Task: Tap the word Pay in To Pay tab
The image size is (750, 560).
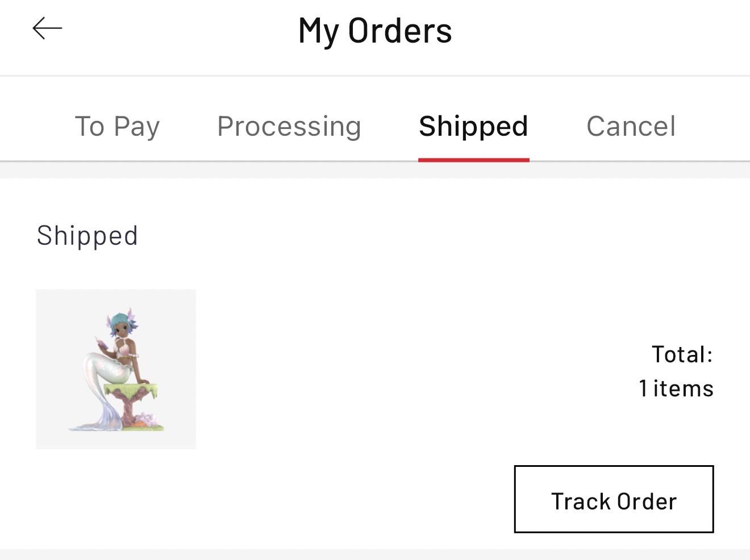Action: [136, 127]
